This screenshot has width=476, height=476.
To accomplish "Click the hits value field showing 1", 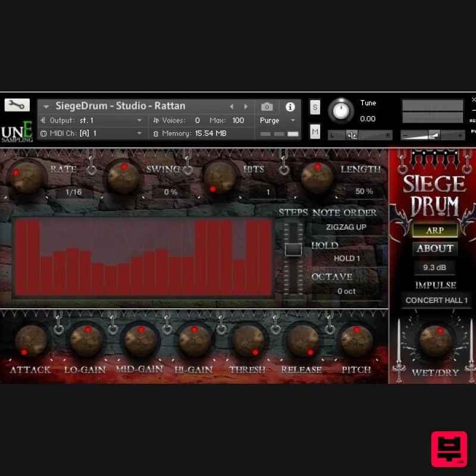I will point(267,192).
